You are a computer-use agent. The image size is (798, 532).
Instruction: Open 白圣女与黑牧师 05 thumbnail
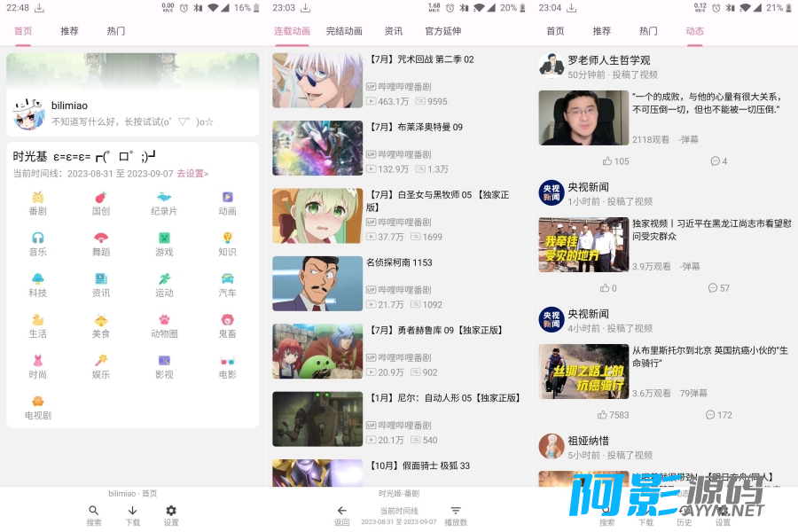click(317, 215)
